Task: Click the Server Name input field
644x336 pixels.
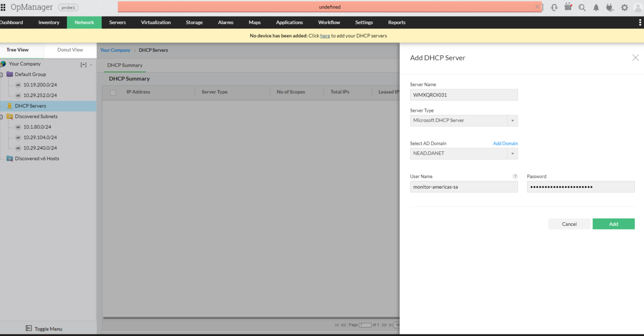Action: [464, 95]
